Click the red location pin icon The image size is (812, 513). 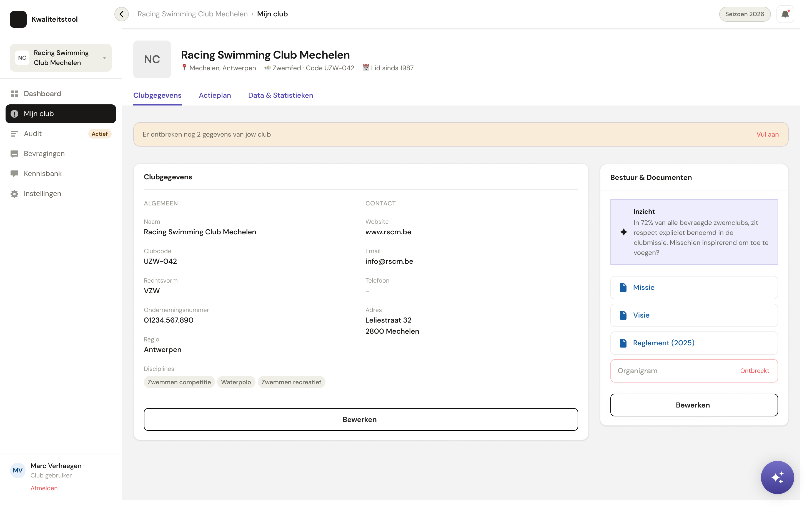click(184, 67)
